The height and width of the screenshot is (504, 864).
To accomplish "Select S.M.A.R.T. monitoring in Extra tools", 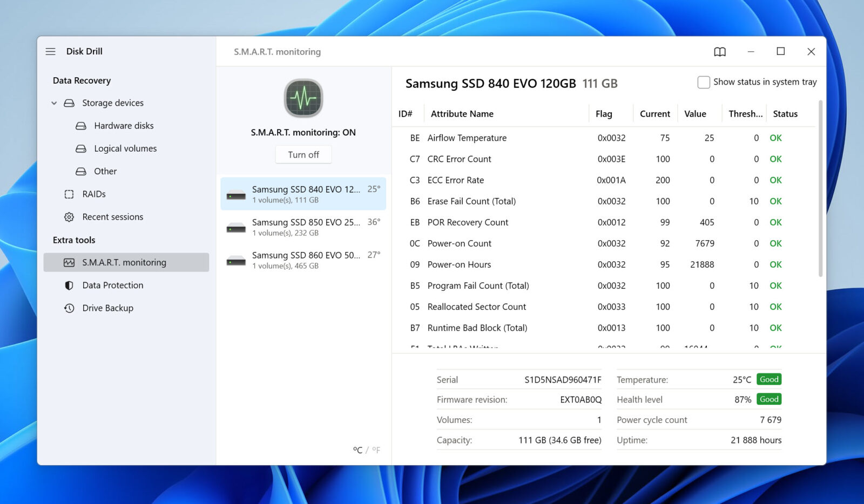I will [124, 263].
